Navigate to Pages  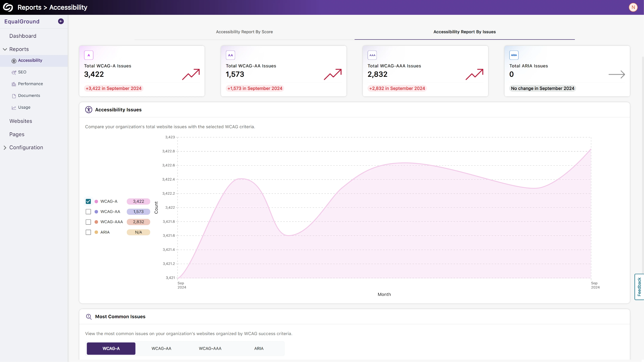17,134
